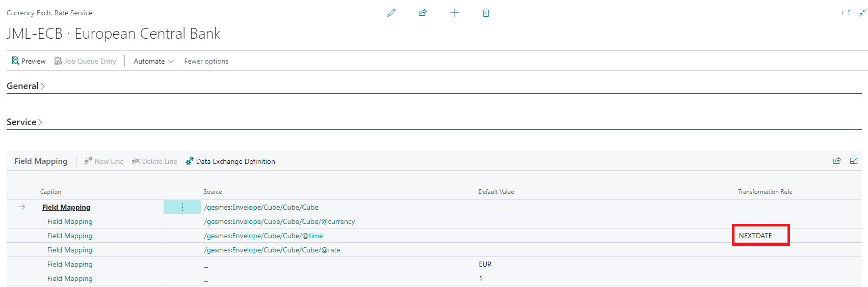
Task: Open the Automate dropdown menu
Action: click(x=153, y=61)
